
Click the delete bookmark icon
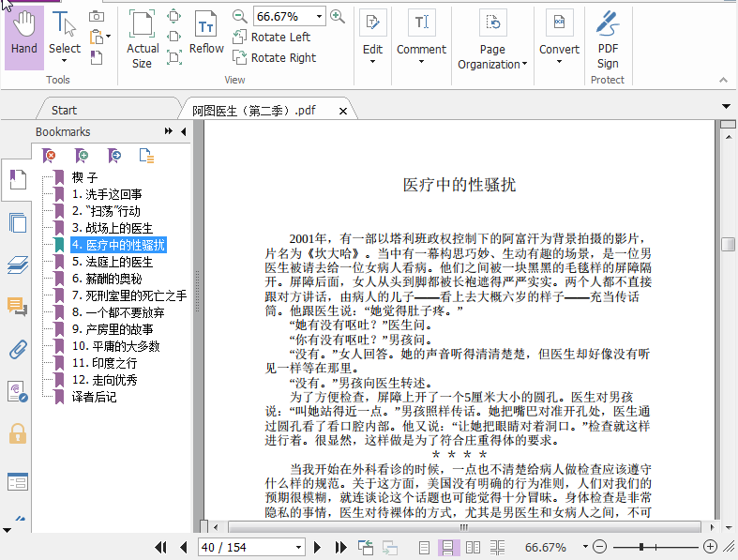(x=50, y=155)
